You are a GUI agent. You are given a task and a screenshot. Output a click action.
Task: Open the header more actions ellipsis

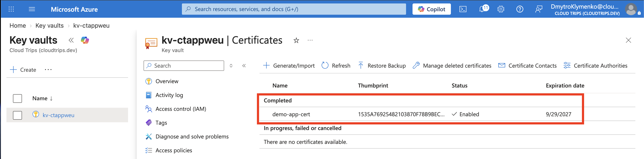point(310,40)
